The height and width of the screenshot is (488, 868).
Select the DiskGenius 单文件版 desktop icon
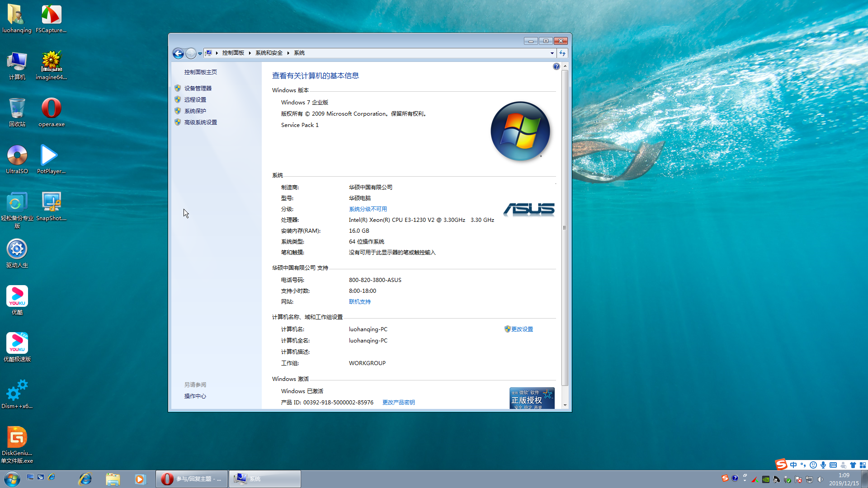pos(17,446)
